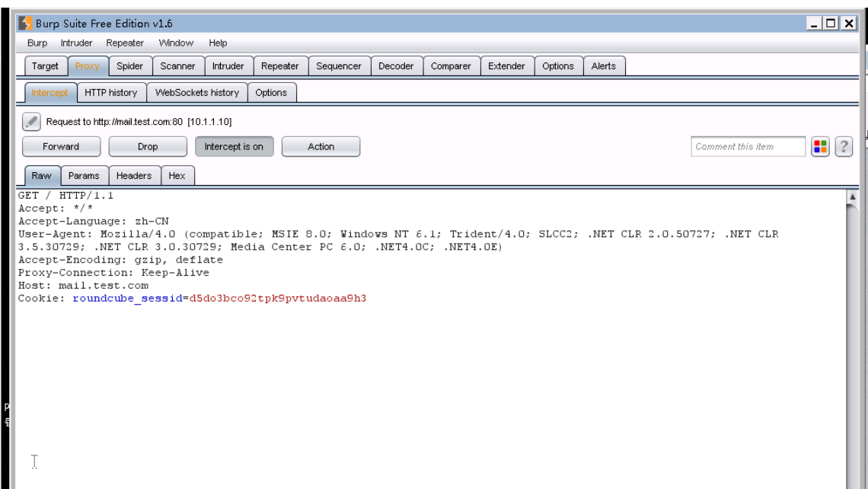This screenshot has height=489, width=868.
Task: Switch to the Intruder tool tab
Action: point(228,66)
